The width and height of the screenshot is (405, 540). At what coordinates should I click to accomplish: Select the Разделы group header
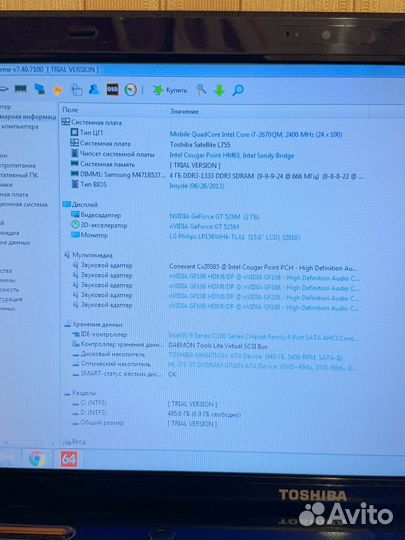pos(80,393)
